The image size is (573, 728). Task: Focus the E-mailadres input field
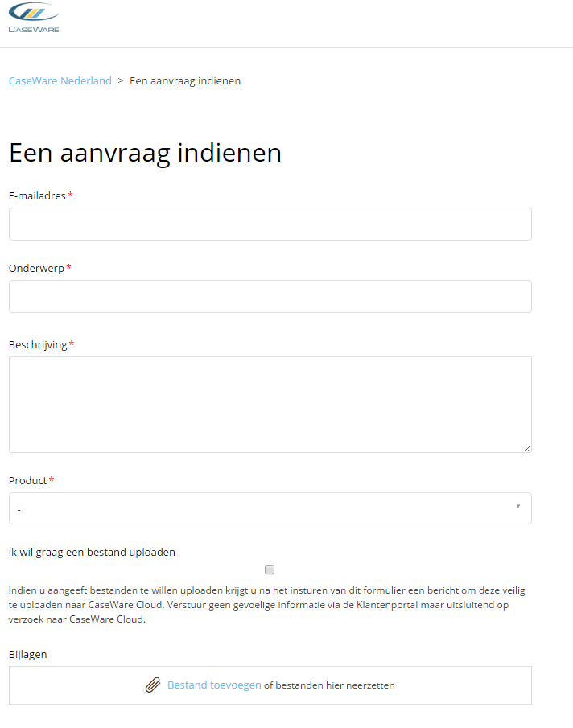click(x=270, y=224)
